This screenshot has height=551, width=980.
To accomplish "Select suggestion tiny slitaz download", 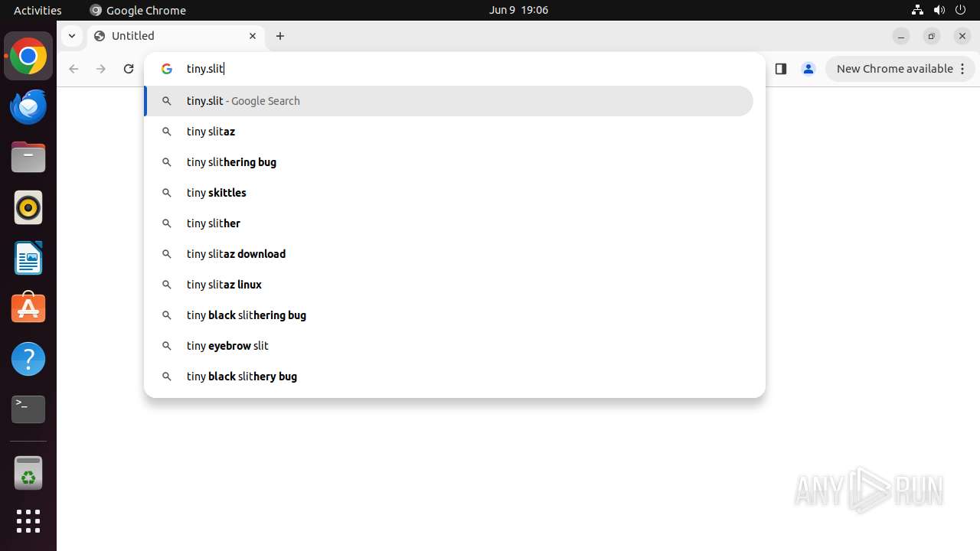I will point(449,254).
